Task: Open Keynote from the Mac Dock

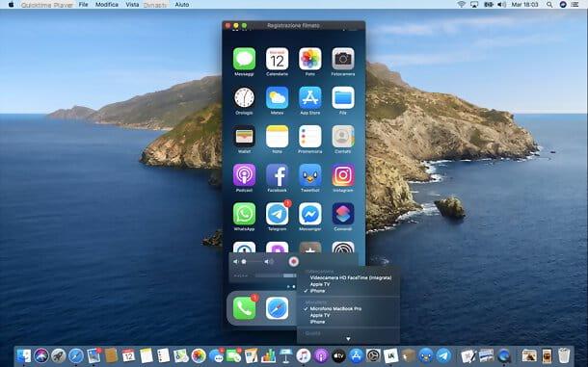Action: pos(285,355)
